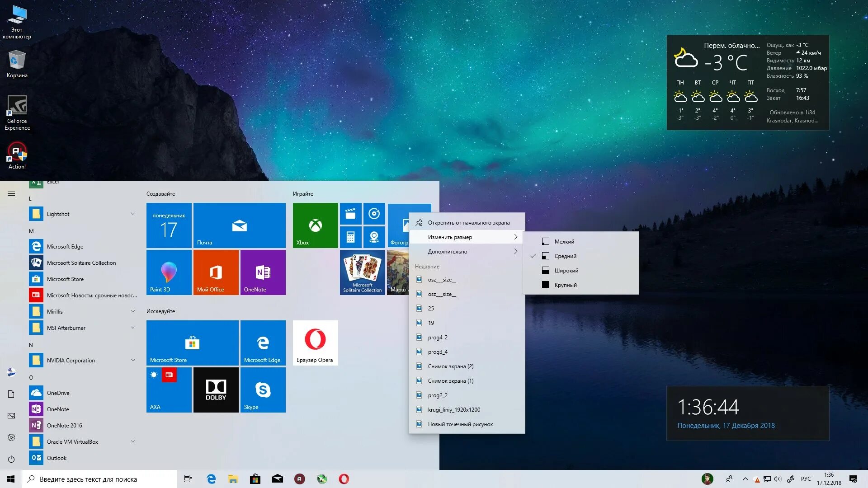
Task: Expand the Oracle VM VirtualBox folder
Action: [x=132, y=441]
